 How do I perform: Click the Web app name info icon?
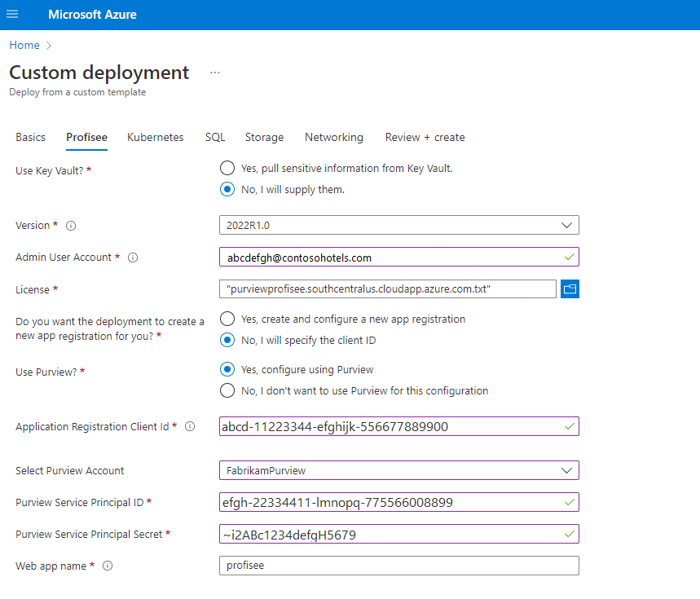(108, 566)
